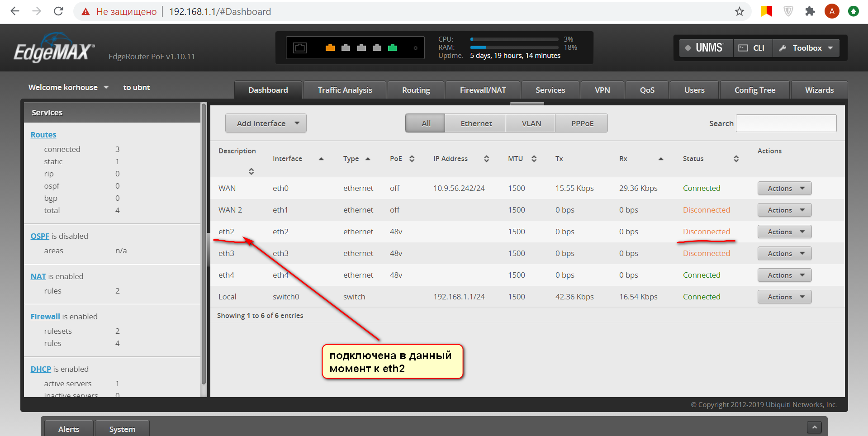
Task: Click the not secure warning icon
Action: 85,12
